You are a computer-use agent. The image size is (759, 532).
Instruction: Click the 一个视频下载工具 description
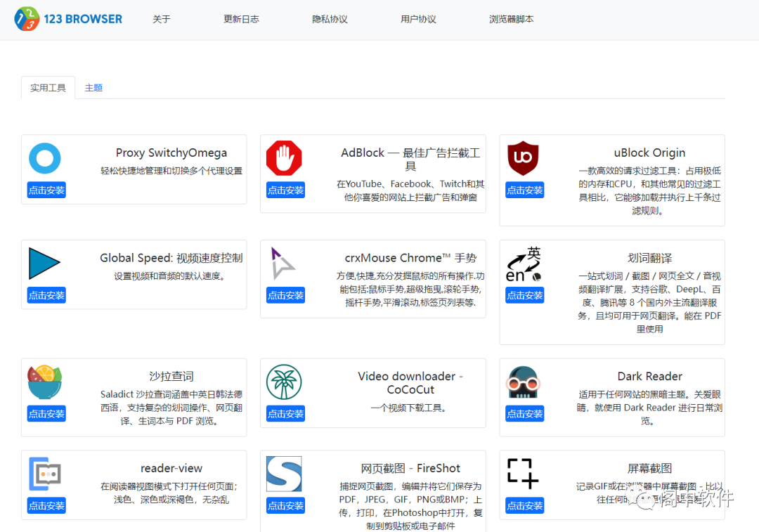click(x=408, y=408)
